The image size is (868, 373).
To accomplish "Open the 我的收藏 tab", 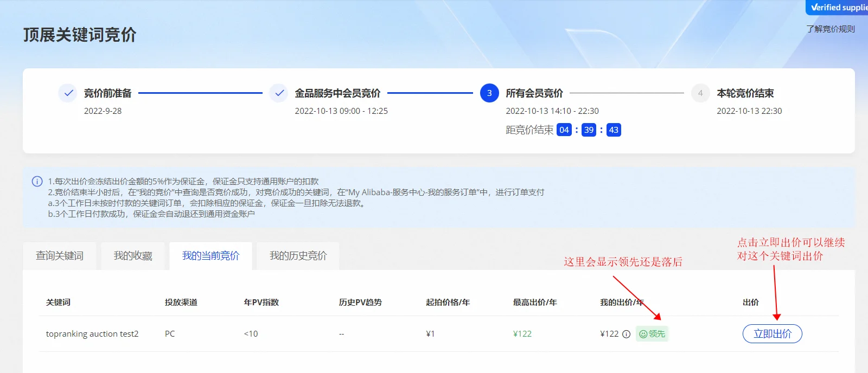I will coord(133,256).
